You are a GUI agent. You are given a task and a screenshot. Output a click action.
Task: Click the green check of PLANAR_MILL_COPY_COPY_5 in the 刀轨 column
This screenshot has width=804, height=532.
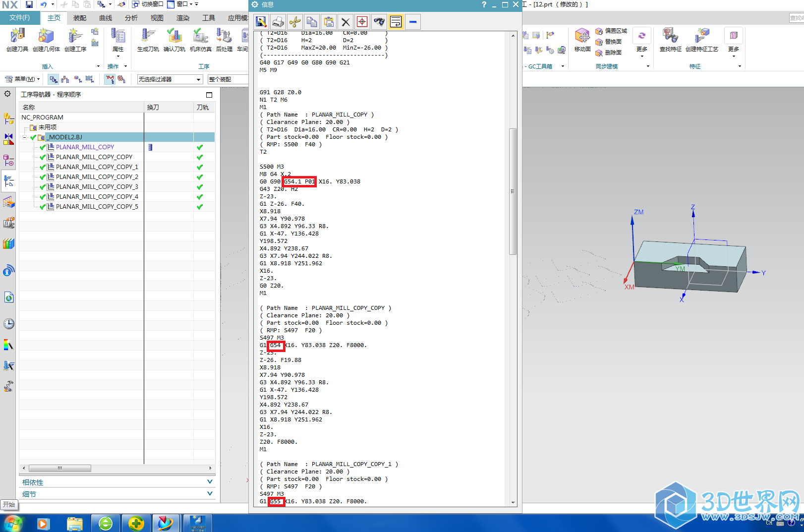coord(200,207)
